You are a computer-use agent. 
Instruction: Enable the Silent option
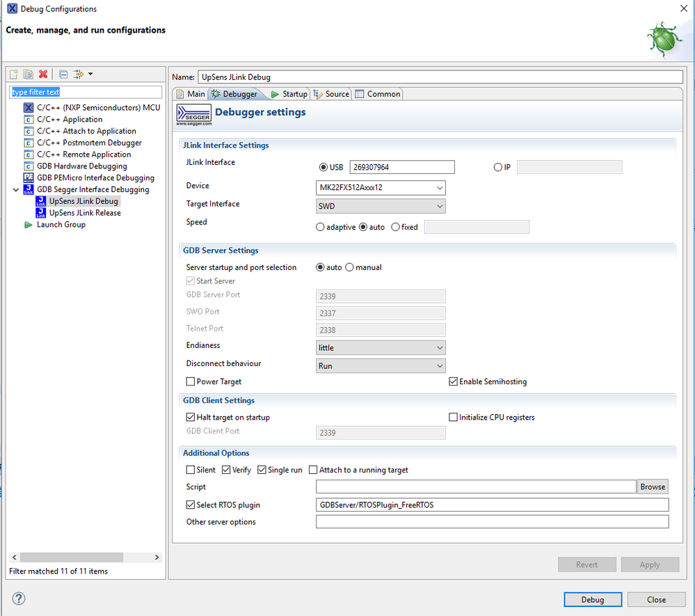[191, 470]
